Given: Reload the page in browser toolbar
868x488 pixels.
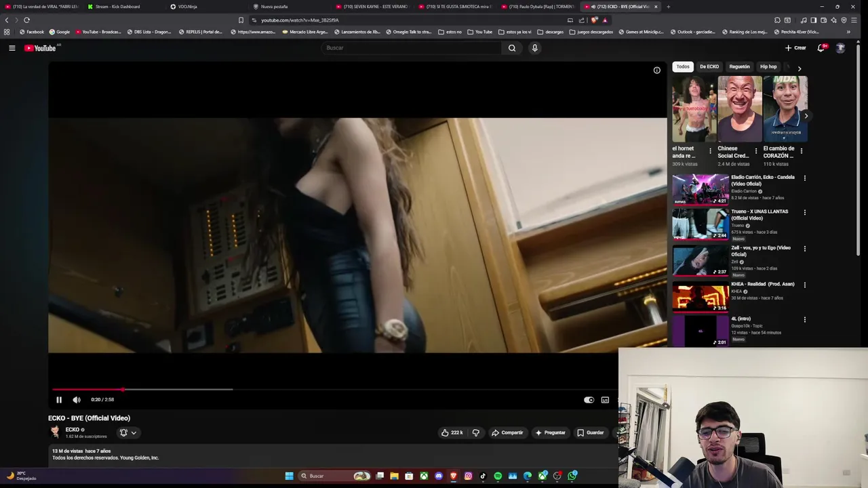Looking at the screenshot, I should click(x=26, y=20).
